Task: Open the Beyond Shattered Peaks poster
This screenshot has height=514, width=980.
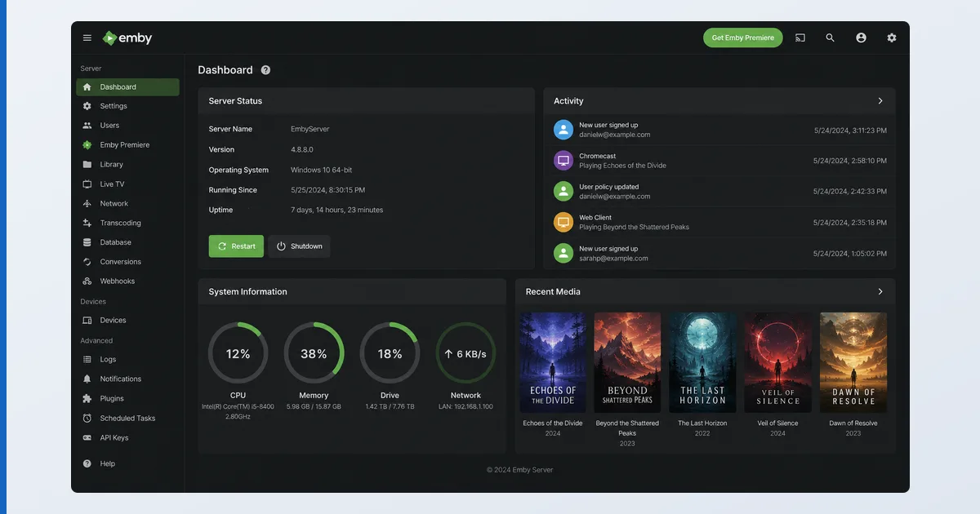Action: 627,363
